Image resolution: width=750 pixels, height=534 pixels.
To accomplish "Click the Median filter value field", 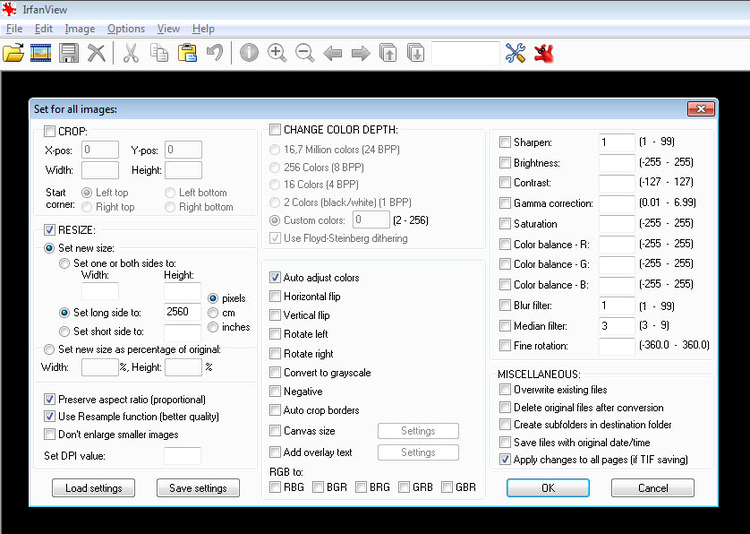I will click(617, 326).
